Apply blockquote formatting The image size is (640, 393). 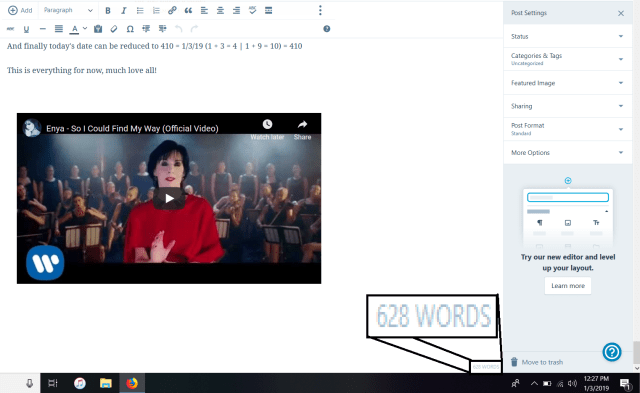[188, 11]
